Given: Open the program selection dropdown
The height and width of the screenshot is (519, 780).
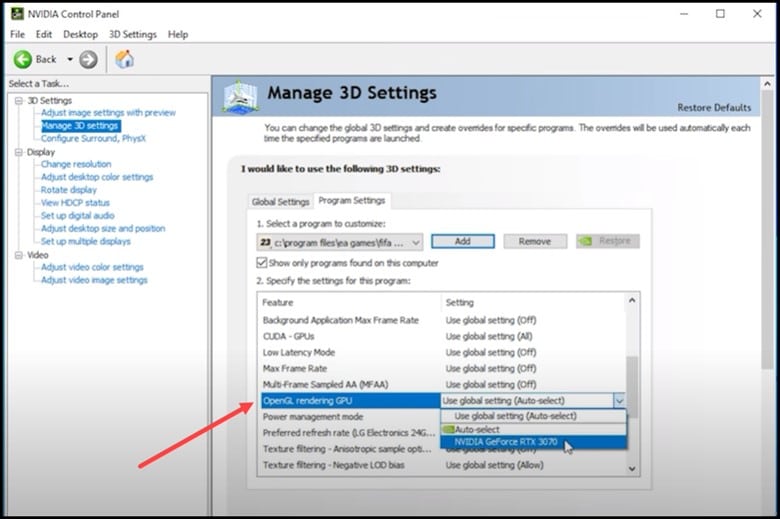Looking at the screenshot, I should coord(413,242).
